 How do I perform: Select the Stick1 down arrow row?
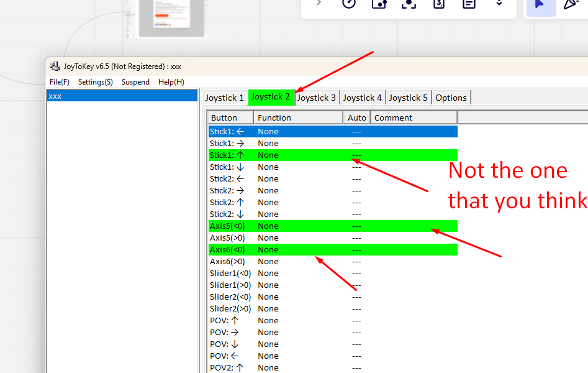333,167
